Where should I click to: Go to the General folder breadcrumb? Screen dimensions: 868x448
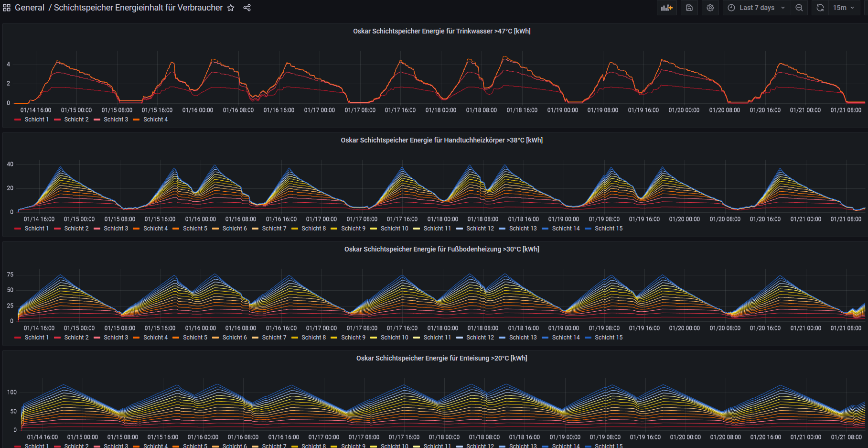coord(30,8)
